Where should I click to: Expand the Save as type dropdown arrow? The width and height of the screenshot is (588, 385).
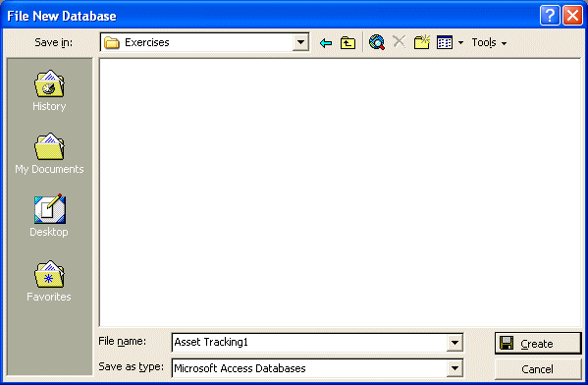[x=454, y=368]
